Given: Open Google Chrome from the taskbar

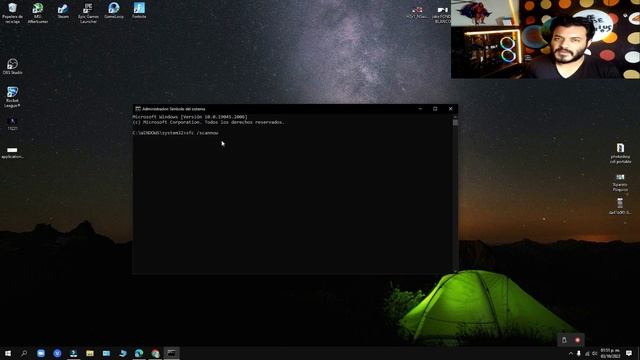Looking at the screenshot, I should point(155,353).
